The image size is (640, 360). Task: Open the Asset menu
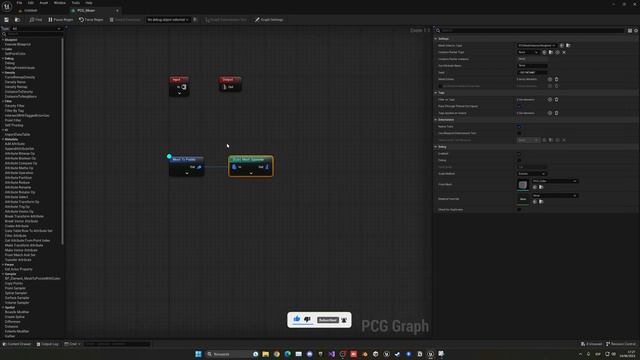pos(44,3)
